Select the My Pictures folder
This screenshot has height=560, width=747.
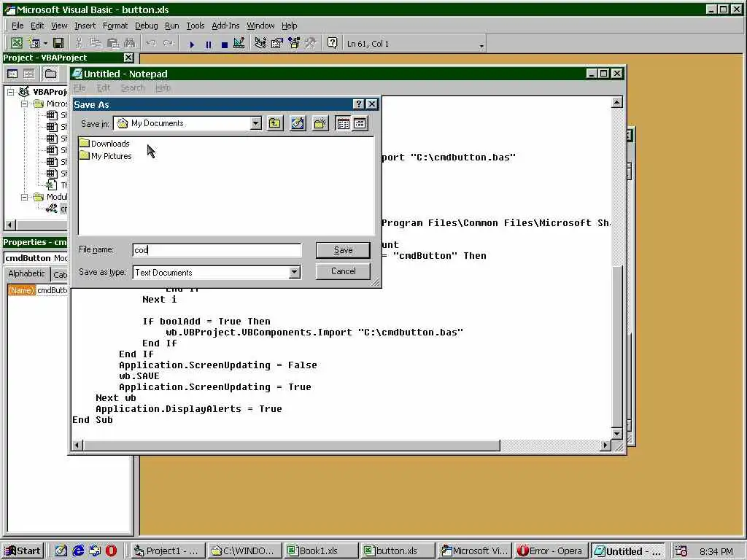pyautogui.click(x=106, y=156)
